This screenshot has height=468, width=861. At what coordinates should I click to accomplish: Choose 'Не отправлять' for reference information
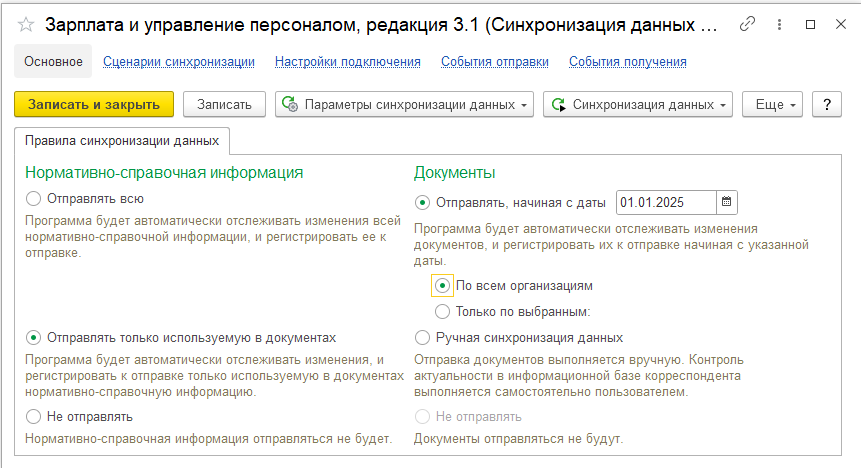coord(35,416)
